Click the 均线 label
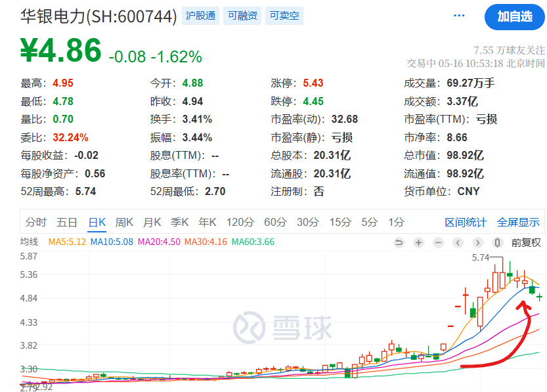 point(29,242)
